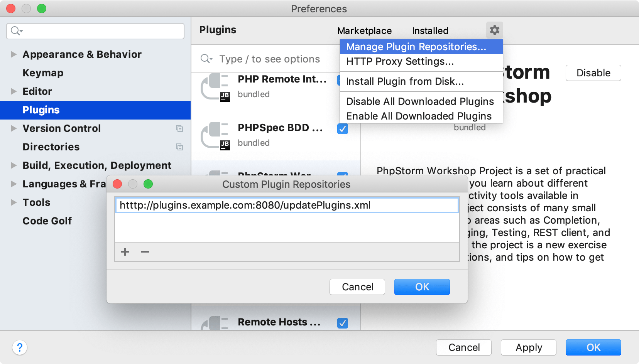Image resolution: width=639 pixels, height=364 pixels.
Task: Open the plugins gear settings icon
Action: (x=494, y=30)
